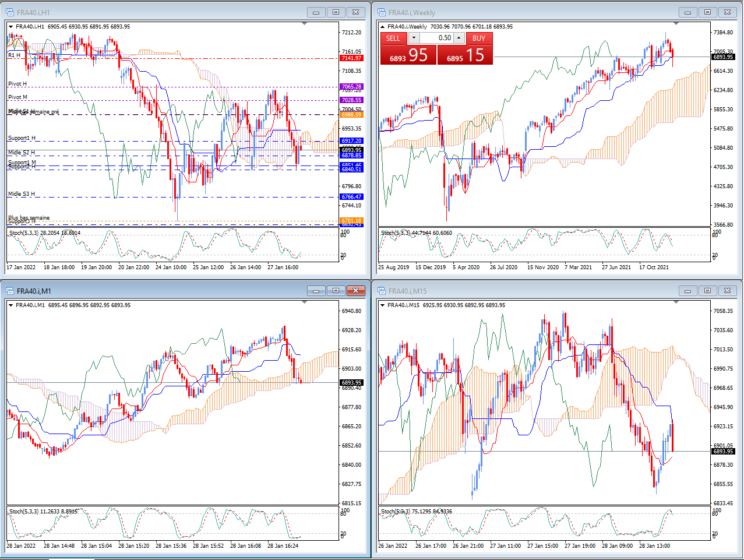Image resolution: width=744 pixels, height=560 pixels.
Task: Minimize the FRA40.i,M1 chart window
Action: coord(316,291)
